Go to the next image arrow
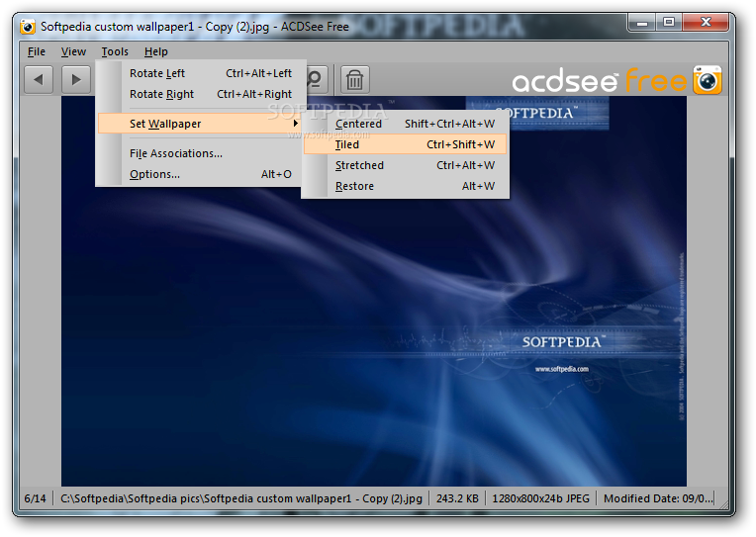 (x=76, y=79)
